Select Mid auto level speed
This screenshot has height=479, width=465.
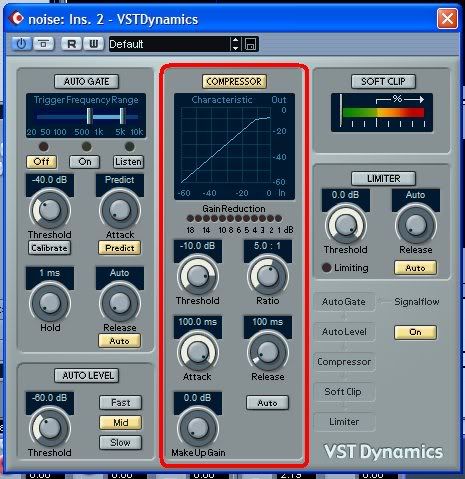coord(120,423)
